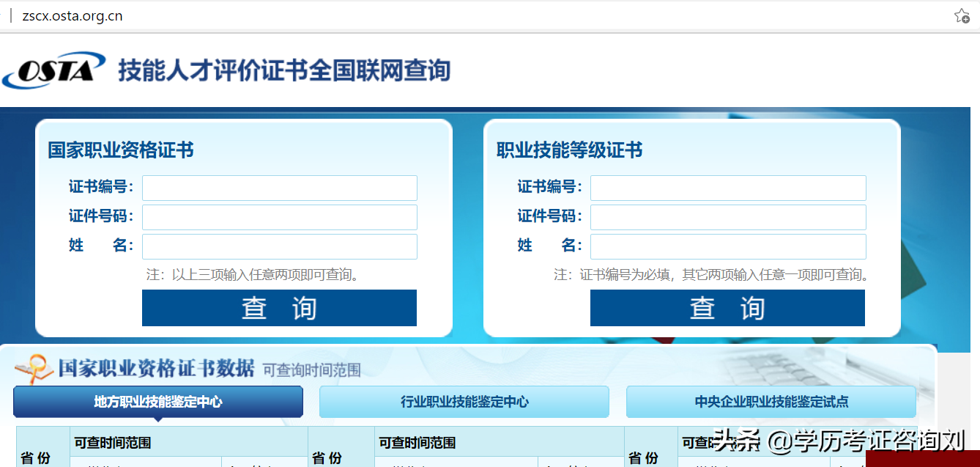Click the 国家职业资格证书 panel heading
The image size is (980, 467).
[x=121, y=150]
